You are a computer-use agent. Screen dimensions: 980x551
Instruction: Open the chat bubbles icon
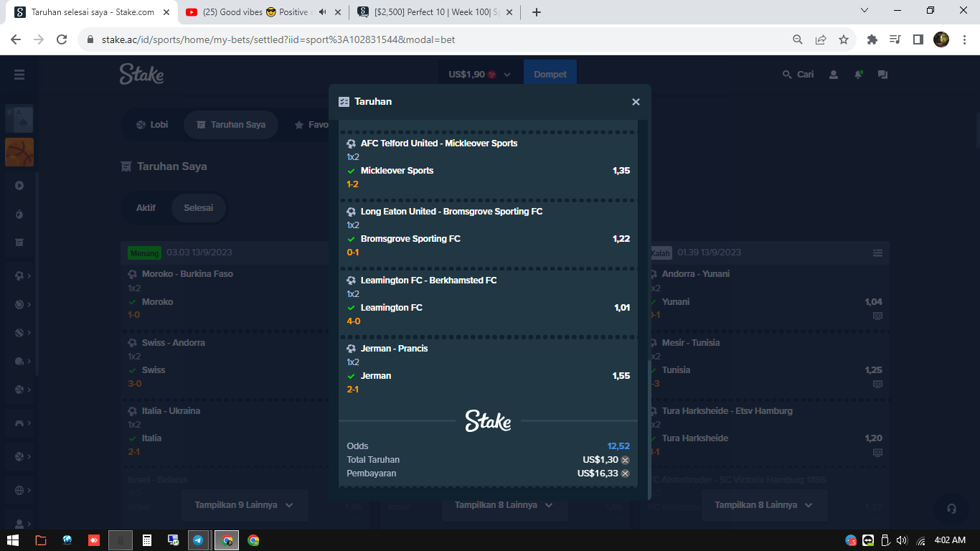[x=883, y=75]
